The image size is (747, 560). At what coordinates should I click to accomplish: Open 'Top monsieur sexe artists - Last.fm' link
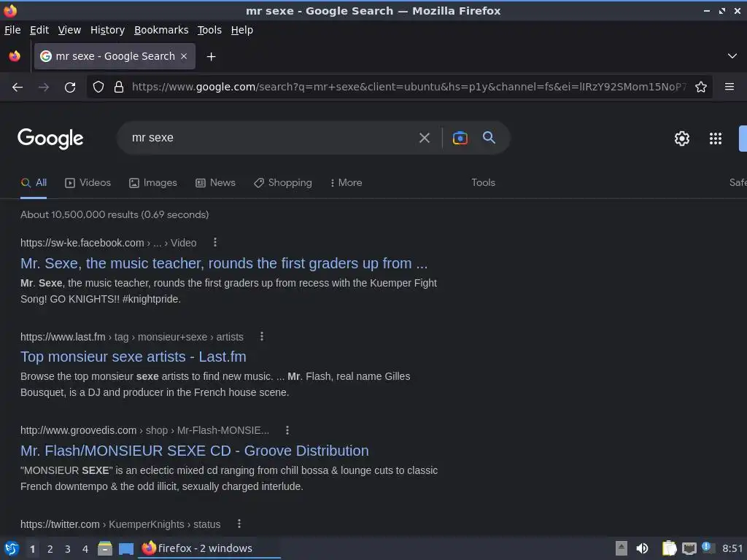[133, 357]
